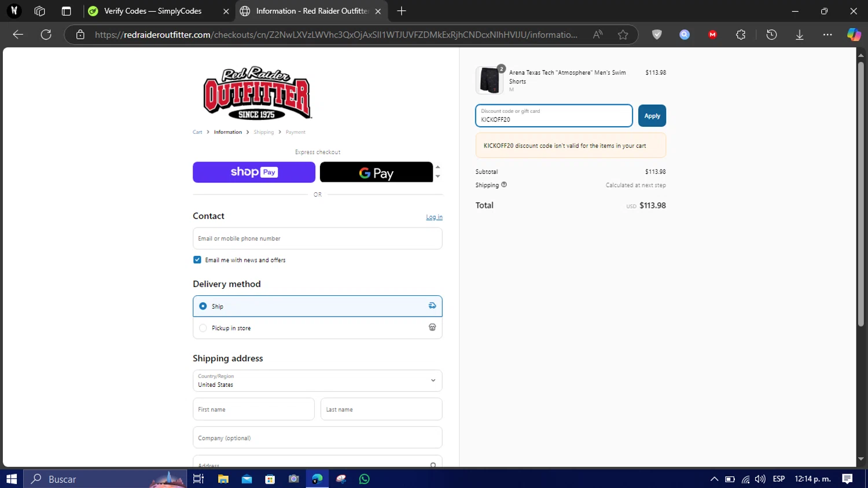Select Pickup in store option
Viewport: 868px width, 488px height.
[x=317, y=328]
